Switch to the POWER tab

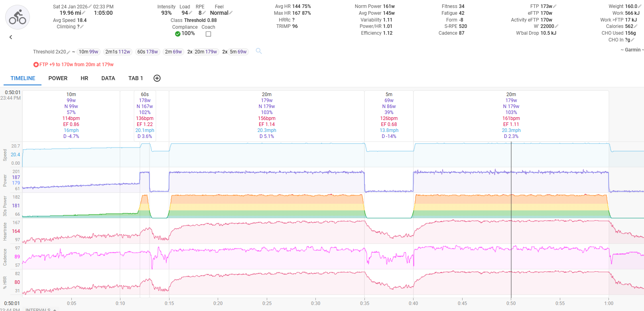pyautogui.click(x=58, y=78)
